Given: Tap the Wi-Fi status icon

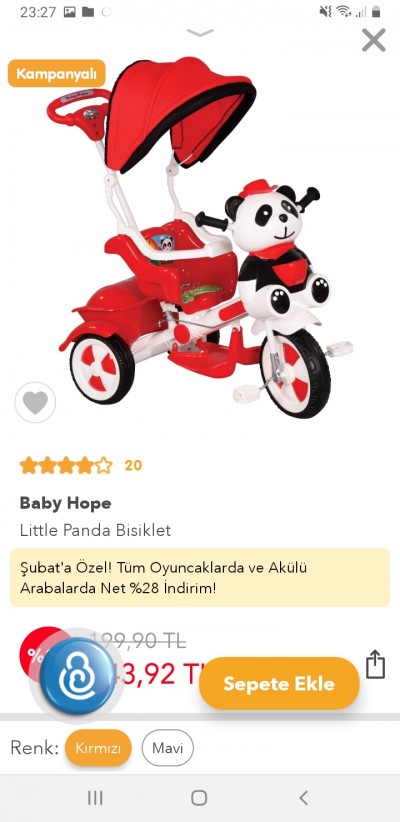Looking at the screenshot, I should (344, 11).
